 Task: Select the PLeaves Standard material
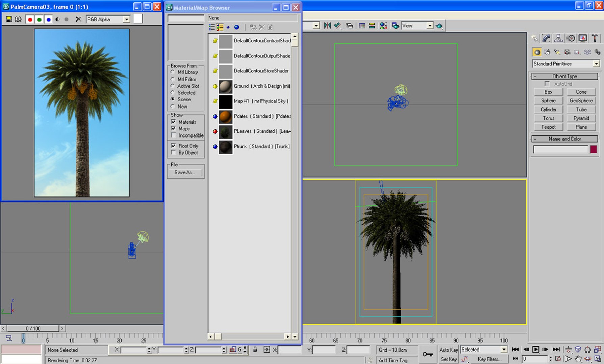pos(251,131)
